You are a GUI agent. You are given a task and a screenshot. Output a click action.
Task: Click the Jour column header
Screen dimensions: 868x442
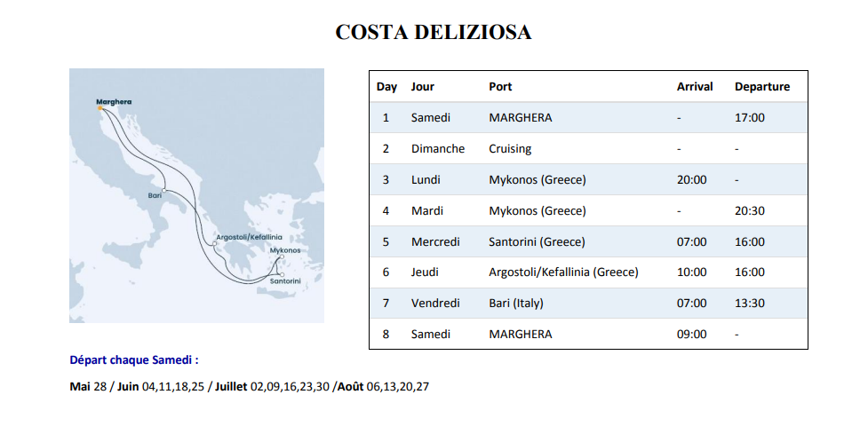[422, 87]
